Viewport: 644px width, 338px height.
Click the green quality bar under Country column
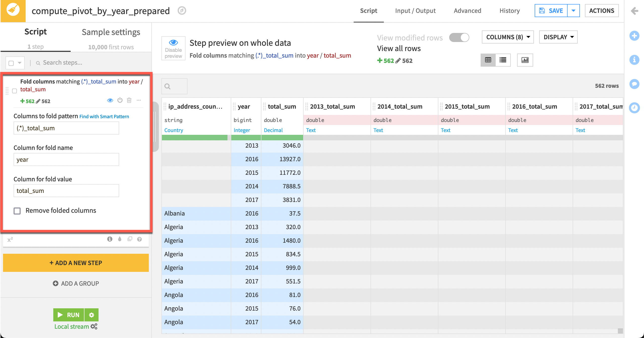[x=195, y=137]
